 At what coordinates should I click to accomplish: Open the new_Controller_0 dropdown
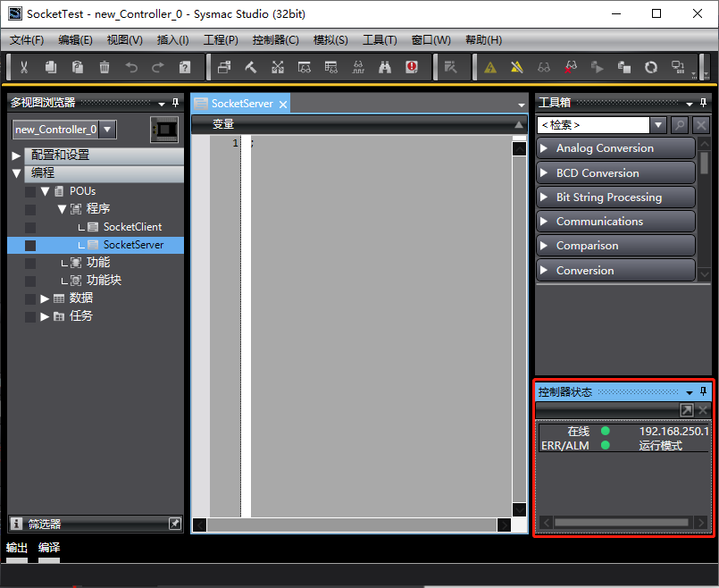[107, 130]
